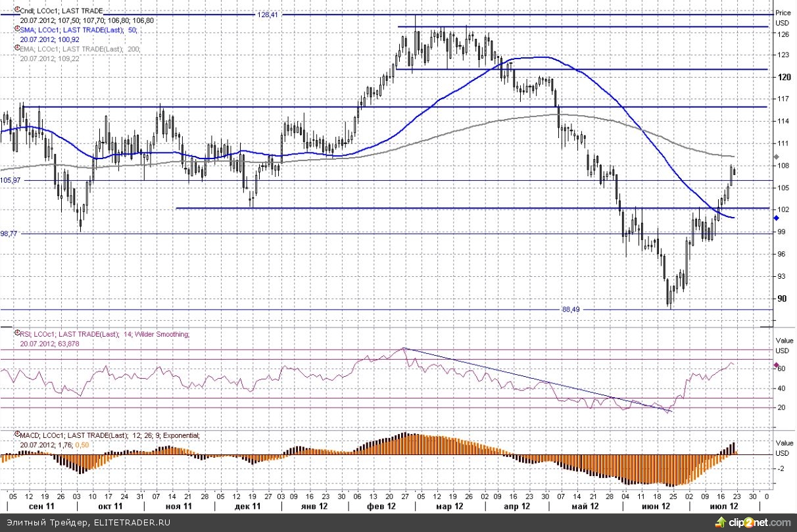Click the мар 12 month label on time axis
The image size is (797, 532).
(x=451, y=507)
